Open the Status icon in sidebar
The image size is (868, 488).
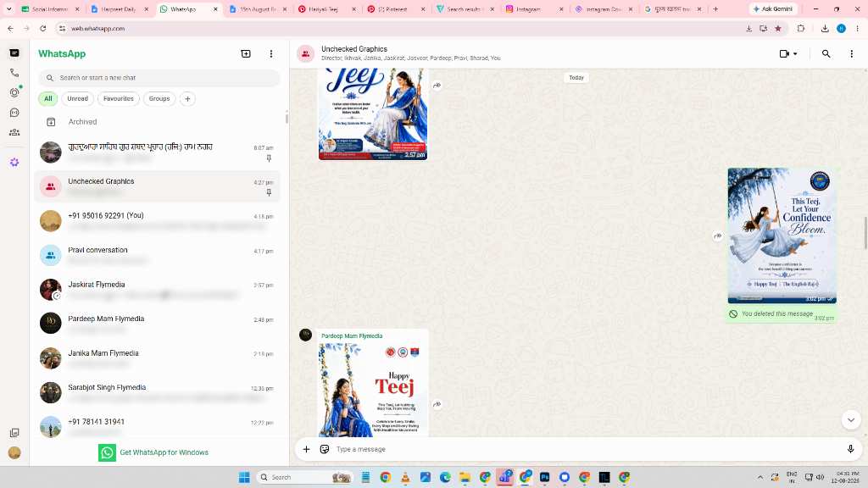click(x=14, y=92)
